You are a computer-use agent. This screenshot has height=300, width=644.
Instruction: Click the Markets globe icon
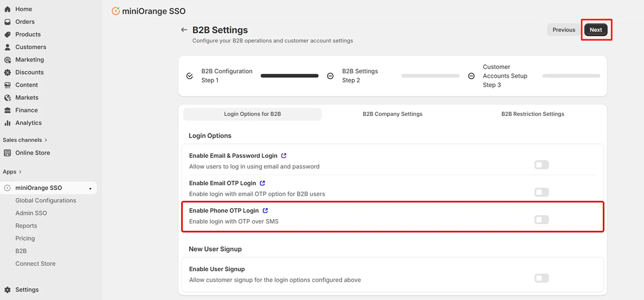pos(7,98)
